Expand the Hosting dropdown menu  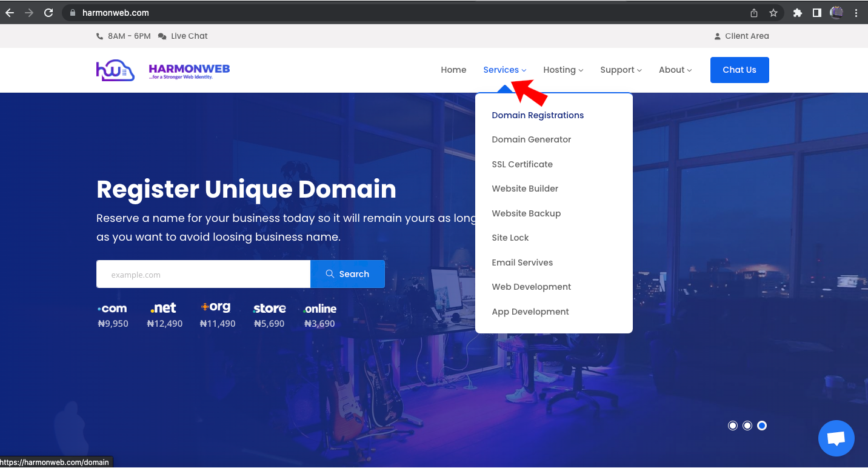[563, 70]
